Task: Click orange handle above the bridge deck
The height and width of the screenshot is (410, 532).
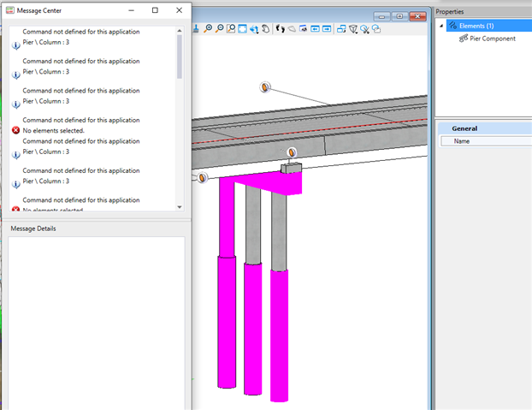Action: 265,87
